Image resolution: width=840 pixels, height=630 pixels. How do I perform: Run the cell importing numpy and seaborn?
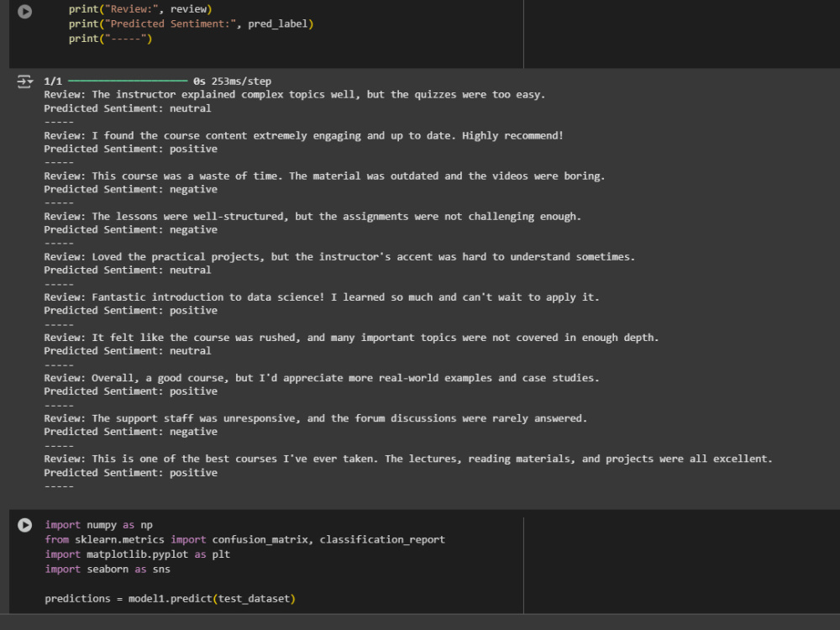pyautogui.click(x=24, y=525)
